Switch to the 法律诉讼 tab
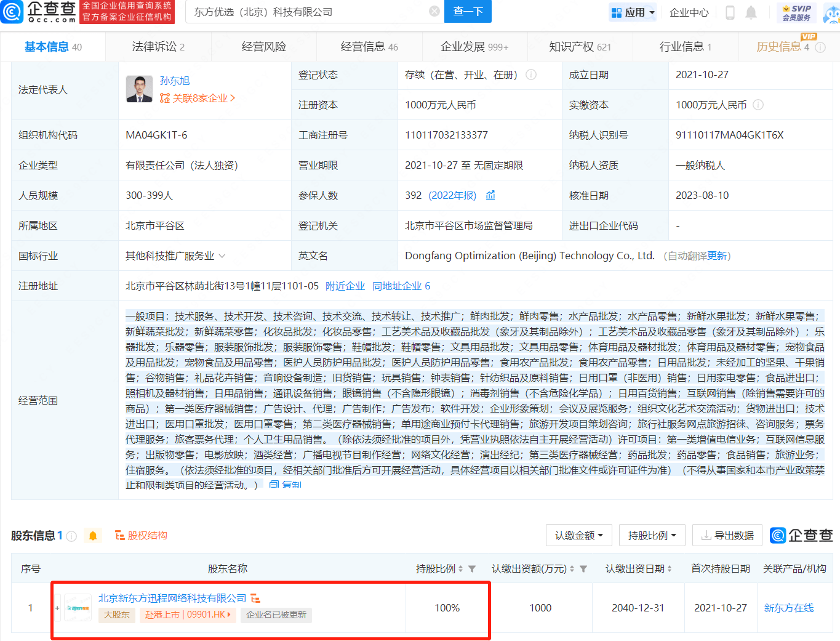 (x=158, y=47)
